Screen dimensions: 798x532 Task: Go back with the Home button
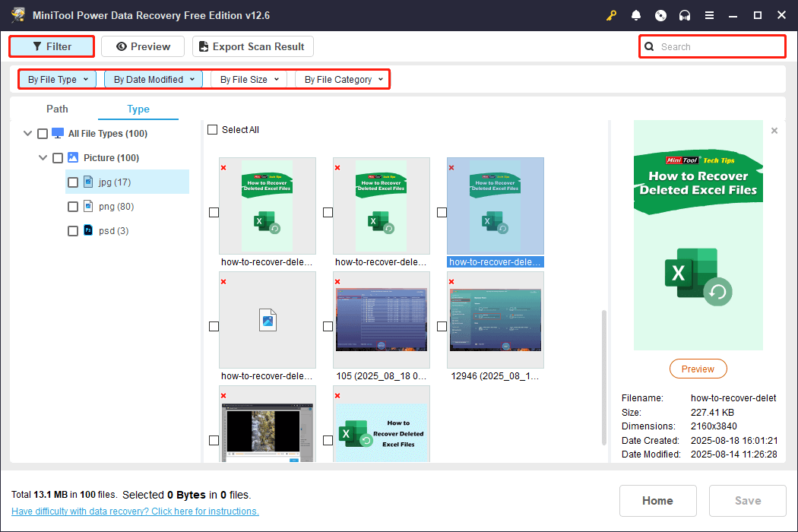[657, 501]
